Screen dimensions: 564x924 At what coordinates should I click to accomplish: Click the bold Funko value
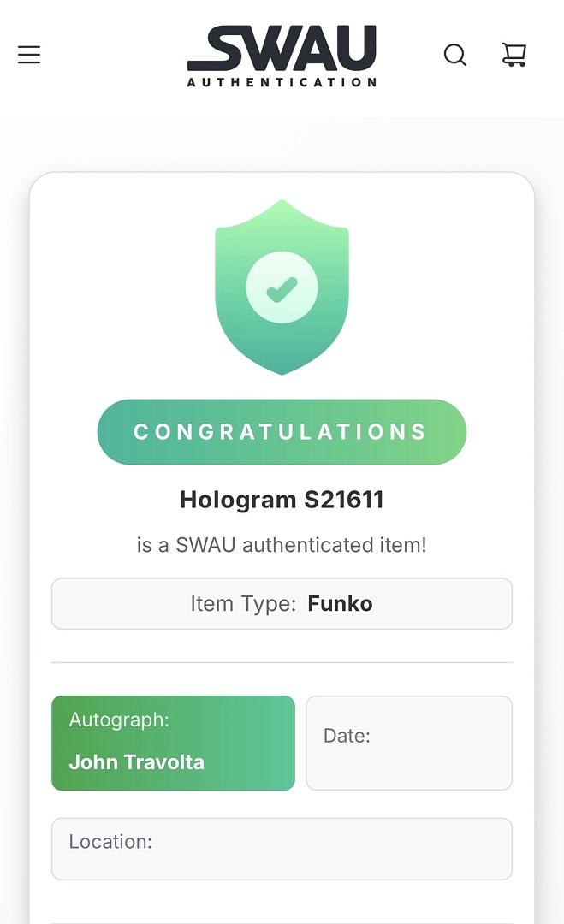(x=340, y=603)
